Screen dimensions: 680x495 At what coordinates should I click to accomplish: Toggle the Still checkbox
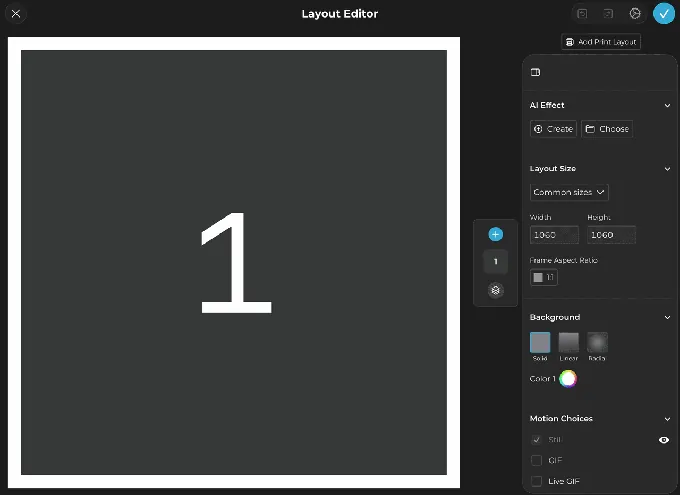tap(536, 440)
